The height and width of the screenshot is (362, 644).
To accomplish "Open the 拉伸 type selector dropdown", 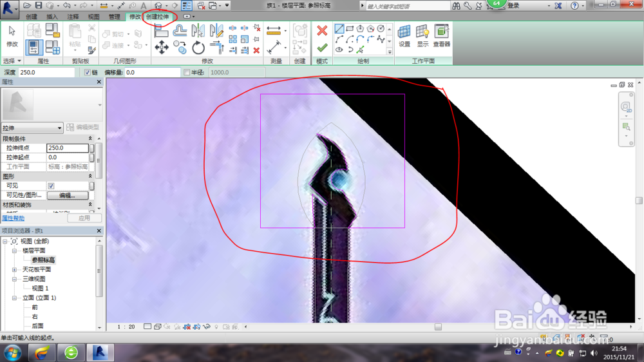I will (x=32, y=128).
